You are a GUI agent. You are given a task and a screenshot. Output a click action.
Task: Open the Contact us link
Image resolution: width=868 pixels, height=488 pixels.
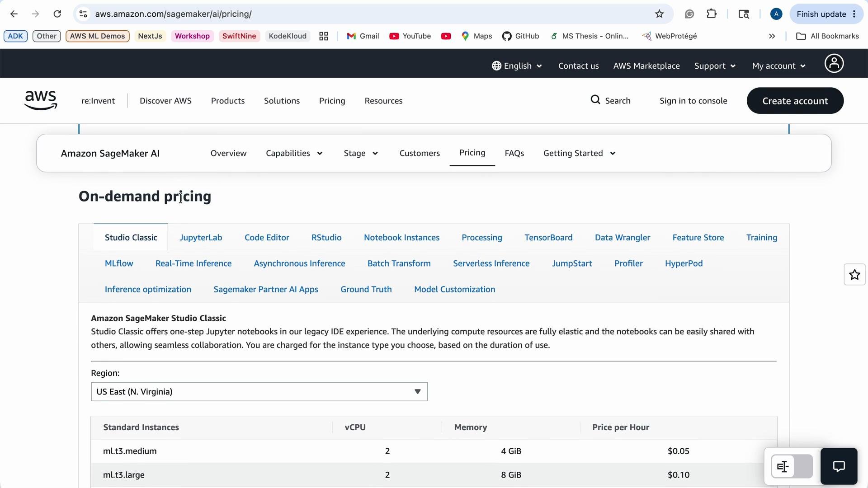pyautogui.click(x=578, y=66)
